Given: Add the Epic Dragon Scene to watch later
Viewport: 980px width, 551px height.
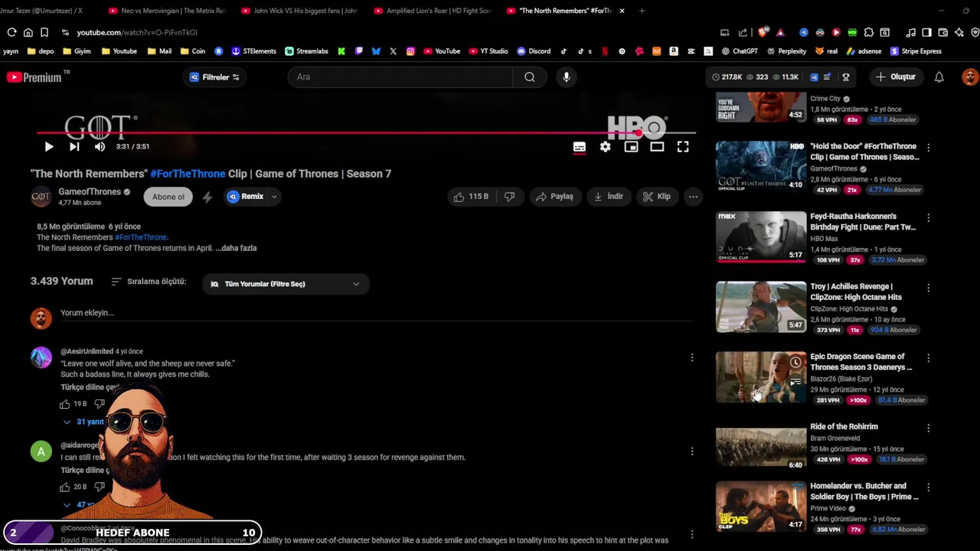Looking at the screenshot, I should [x=795, y=363].
